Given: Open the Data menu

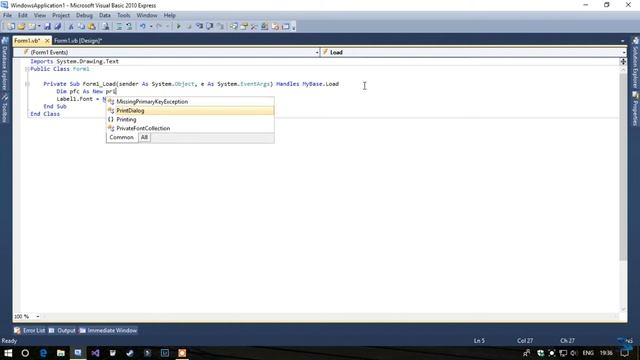Looking at the screenshot, I should pyautogui.click(x=104, y=15).
